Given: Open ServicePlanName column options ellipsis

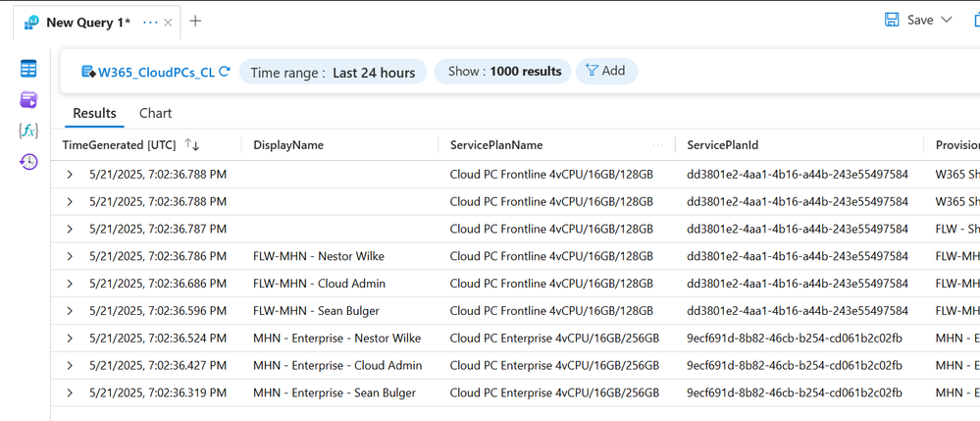Looking at the screenshot, I should pyautogui.click(x=657, y=145).
